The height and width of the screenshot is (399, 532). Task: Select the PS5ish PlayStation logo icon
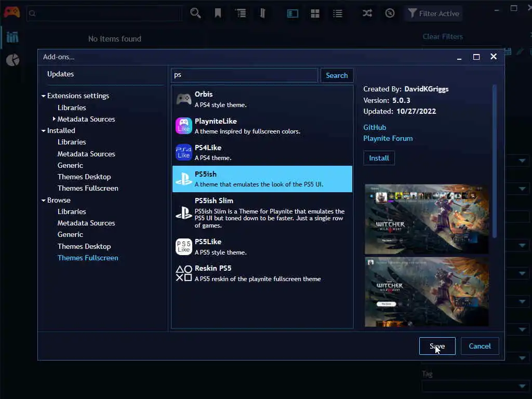click(x=183, y=179)
